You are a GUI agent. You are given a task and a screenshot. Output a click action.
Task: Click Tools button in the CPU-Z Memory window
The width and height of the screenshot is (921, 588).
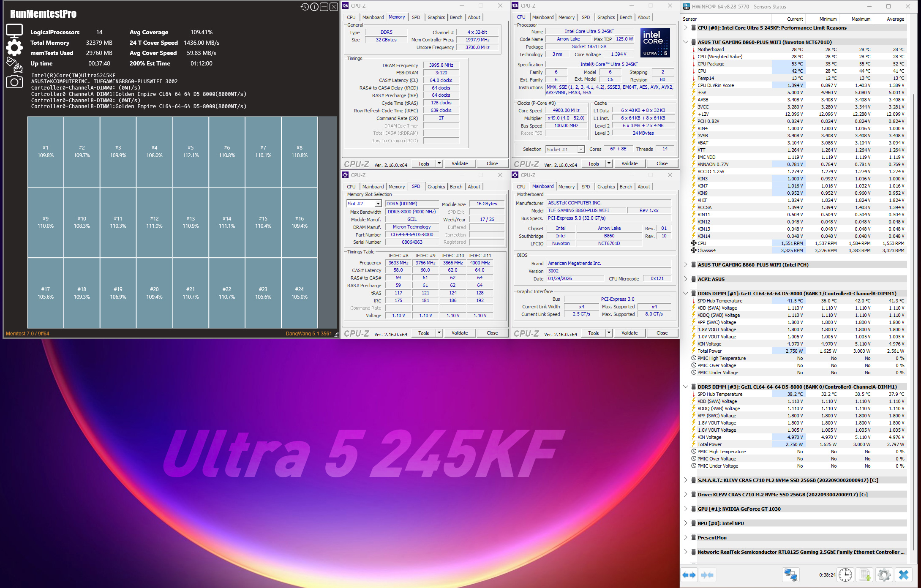pos(424,163)
